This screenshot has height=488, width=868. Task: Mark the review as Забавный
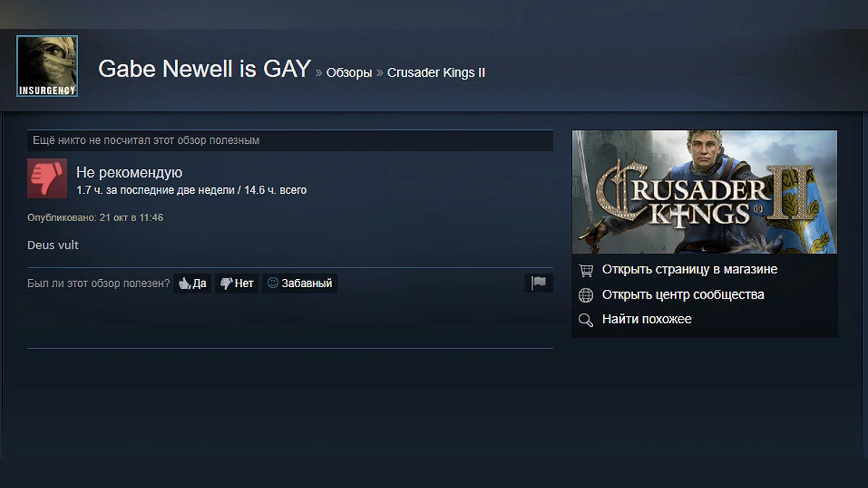pyautogui.click(x=299, y=283)
